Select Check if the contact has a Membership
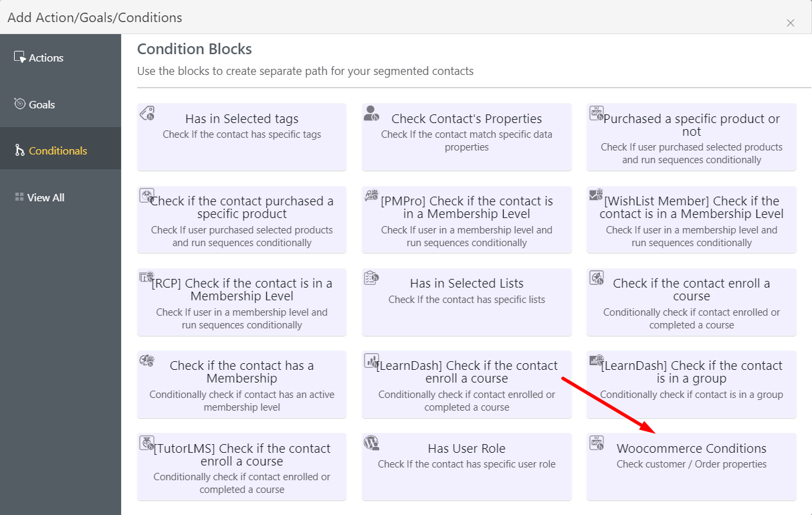 pyautogui.click(x=241, y=385)
